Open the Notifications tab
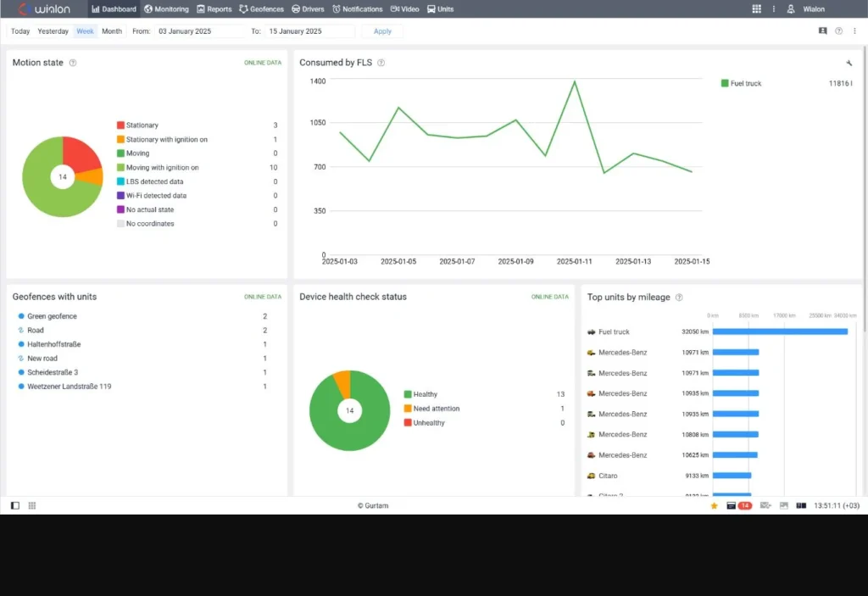868x596 pixels. [x=358, y=8]
